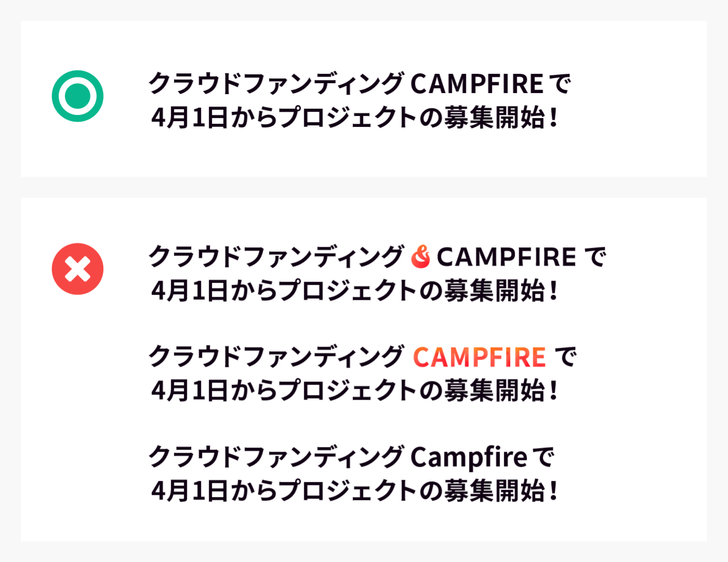Click the orange gradient CAMPFIRE text
Viewport: 728px width, 562px height.
click(x=479, y=357)
